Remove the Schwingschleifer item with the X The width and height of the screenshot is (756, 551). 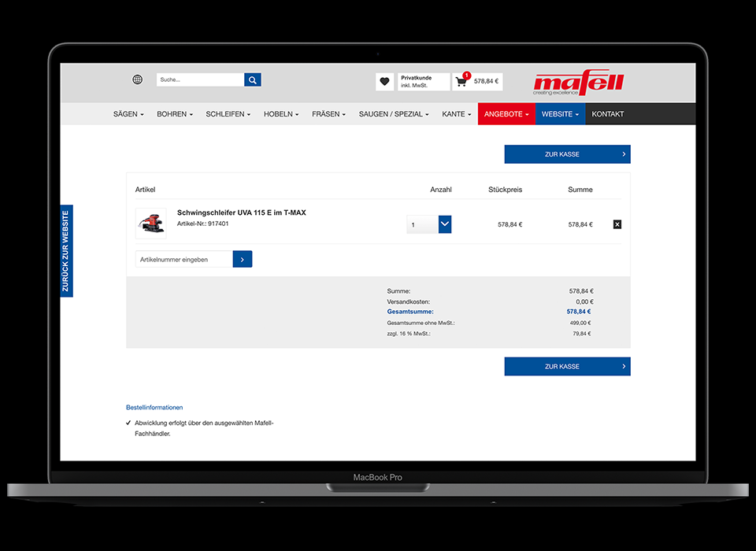click(x=617, y=224)
